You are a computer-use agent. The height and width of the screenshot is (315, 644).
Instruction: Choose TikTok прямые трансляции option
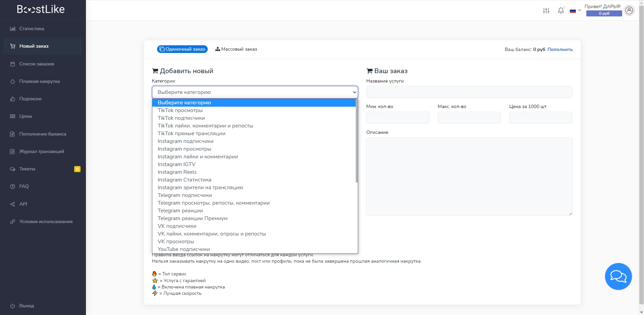(254, 134)
